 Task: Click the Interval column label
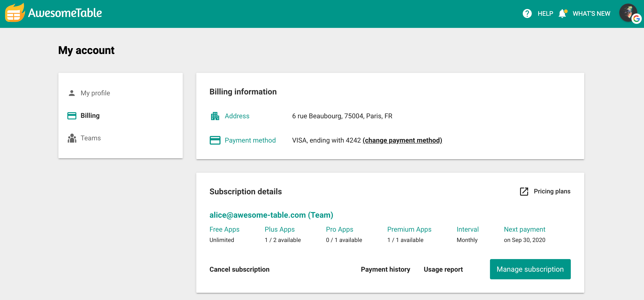pos(467,229)
